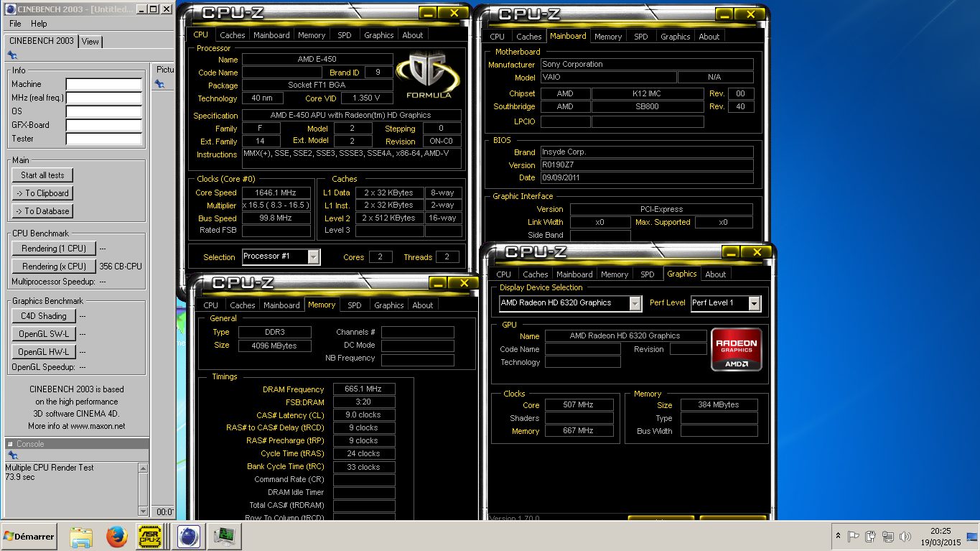Image resolution: width=980 pixels, height=551 pixels.
Task: Switch to the View tab in Cinebench
Action: 90,42
